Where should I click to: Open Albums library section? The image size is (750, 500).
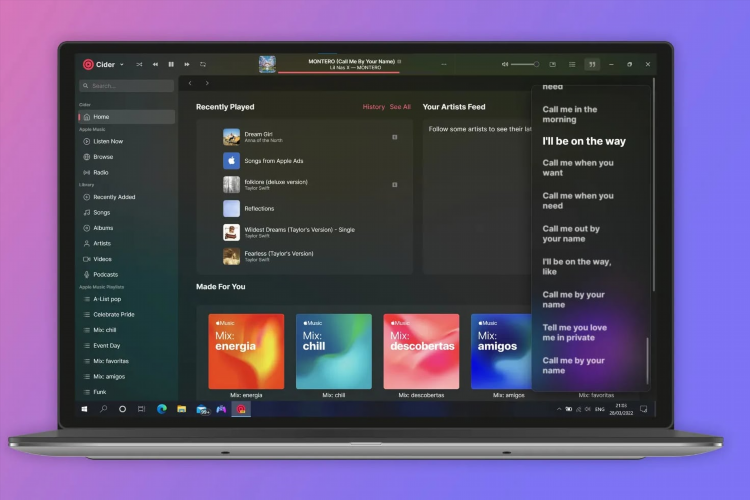pos(126,228)
